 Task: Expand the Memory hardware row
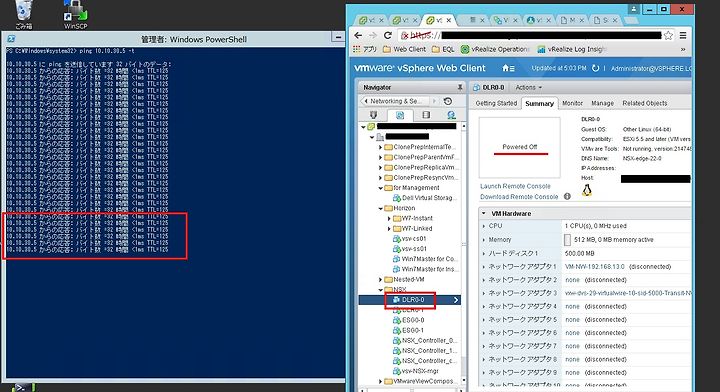tap(484, 240)
